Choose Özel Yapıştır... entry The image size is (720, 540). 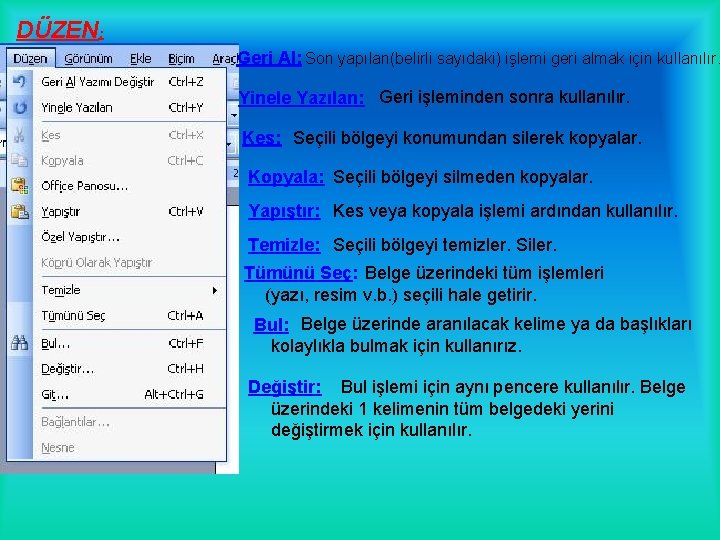point(129,237)
